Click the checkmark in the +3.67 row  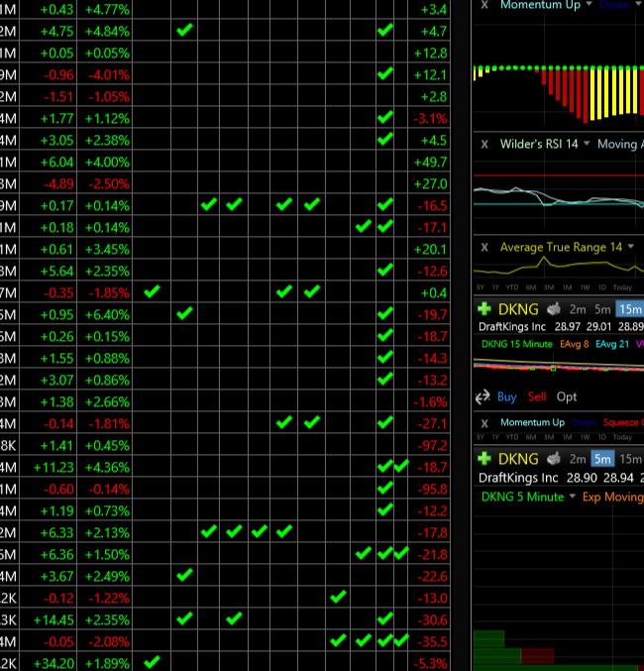tap(184, 575)
